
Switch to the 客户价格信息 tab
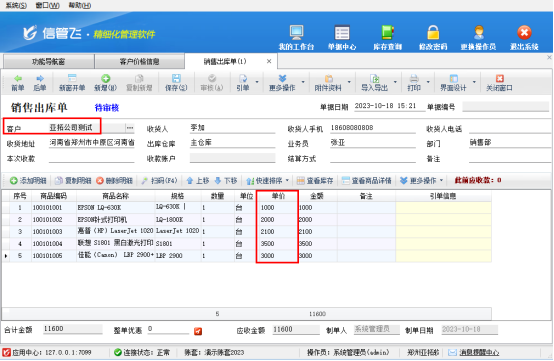click(x=139, y=61)
